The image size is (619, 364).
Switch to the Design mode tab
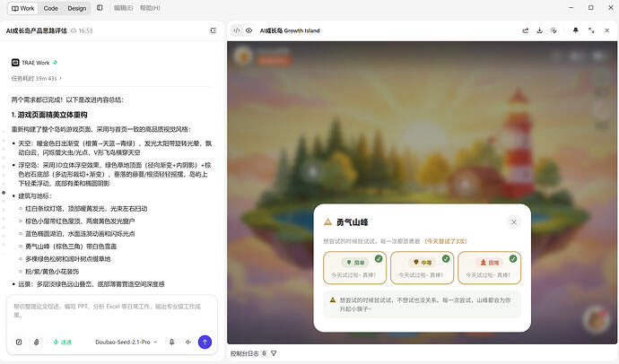tap(76, 8)
